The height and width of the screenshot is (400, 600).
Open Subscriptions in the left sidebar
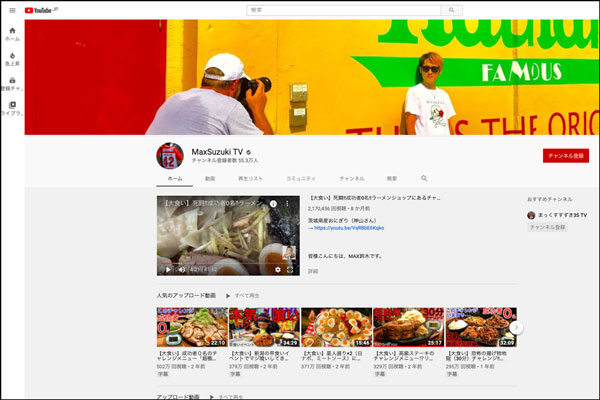tap(12, 83)
